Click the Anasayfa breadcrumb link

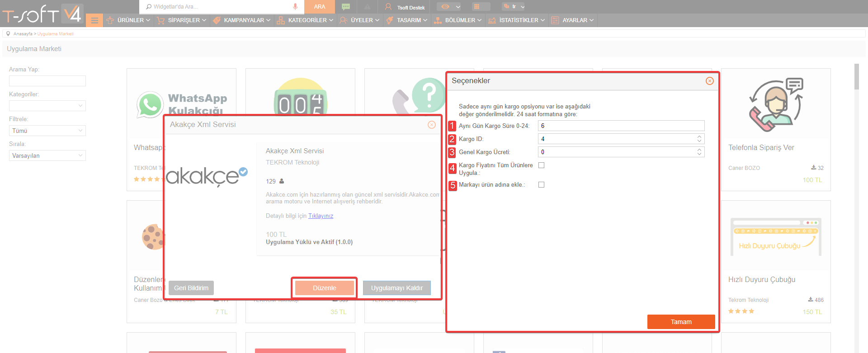[23, 34]
